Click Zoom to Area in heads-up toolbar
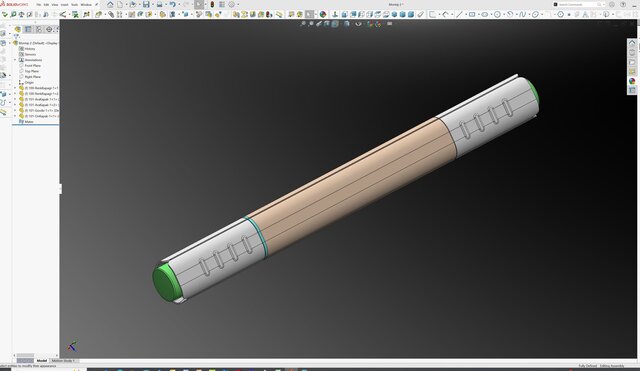Viewport: 640px width, 371px height. pyautogui.click(x=311, y=24)
